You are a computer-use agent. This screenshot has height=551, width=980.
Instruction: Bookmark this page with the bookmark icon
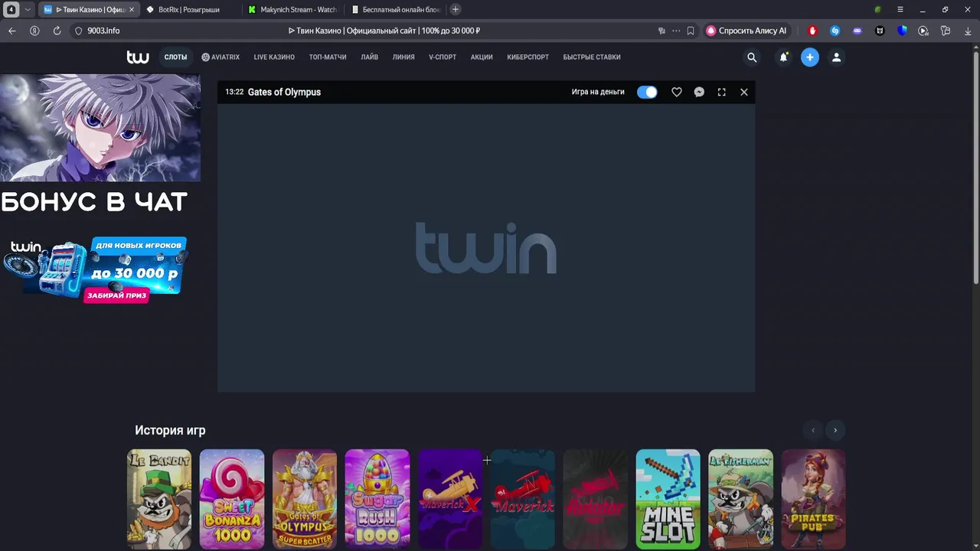coord(691,31)
